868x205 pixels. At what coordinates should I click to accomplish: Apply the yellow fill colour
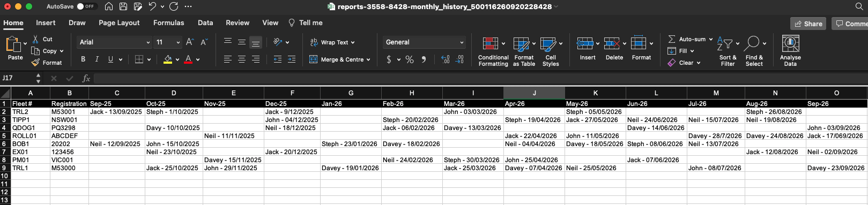tap(168, 59)
